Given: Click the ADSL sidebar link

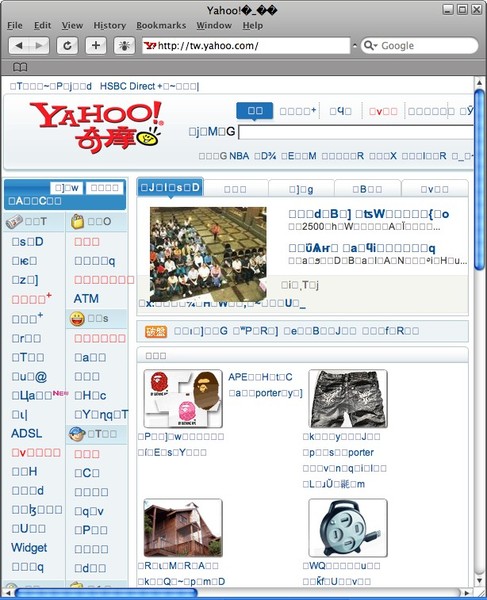Looking at the screenshot, I should click(26, 434).
